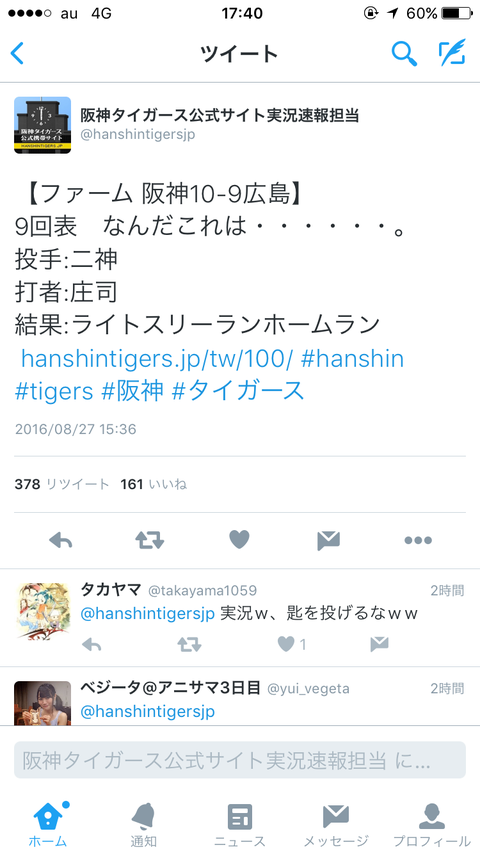Open search with magnifying glass icon
The image size is (480, 854).
click(404, 53)
